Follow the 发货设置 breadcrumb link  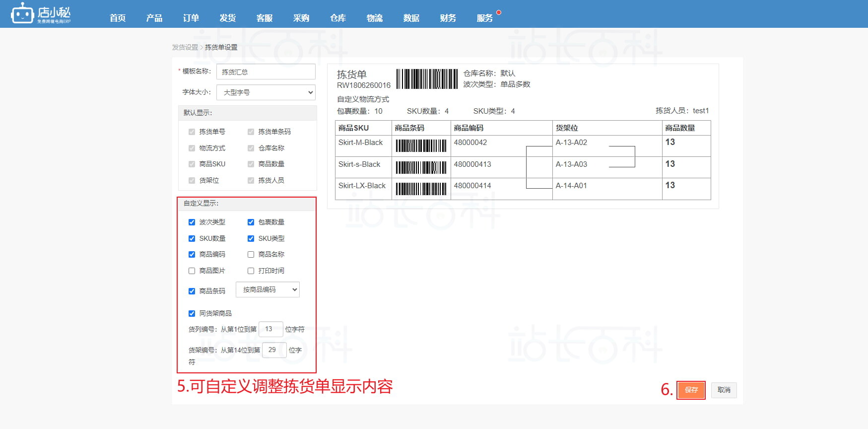click(x=185, y=47)
